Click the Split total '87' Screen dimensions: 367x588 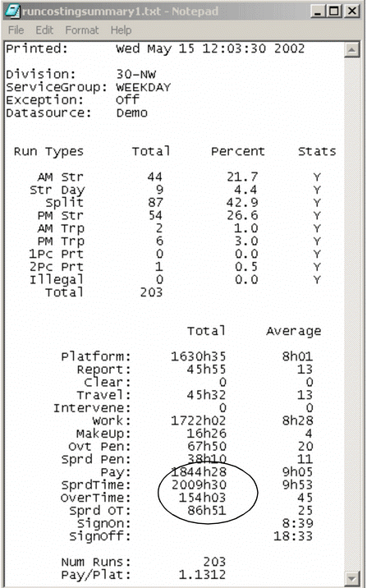pyautogui.click(x=155, y=203)
